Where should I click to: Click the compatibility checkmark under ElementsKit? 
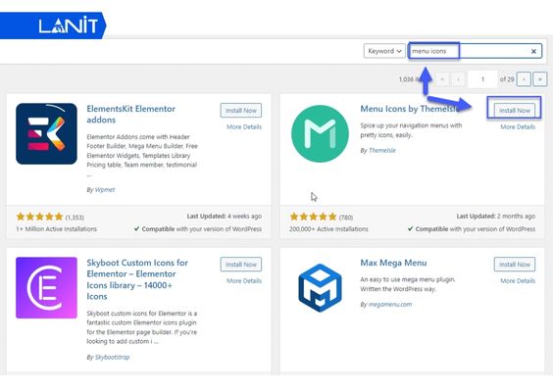click(137, 228)
